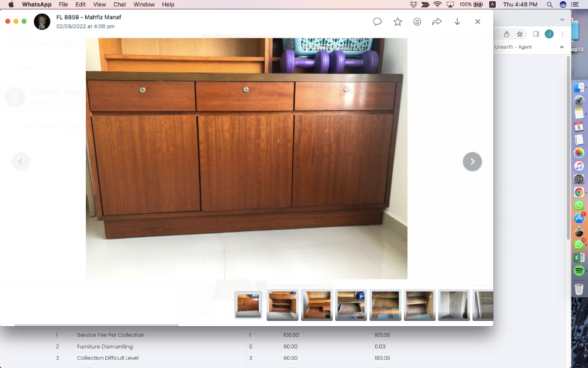This screenshot has width=588, height=368.
Task: Click the Mahfiz Manaf contact avatar
Action: point(42,22)
